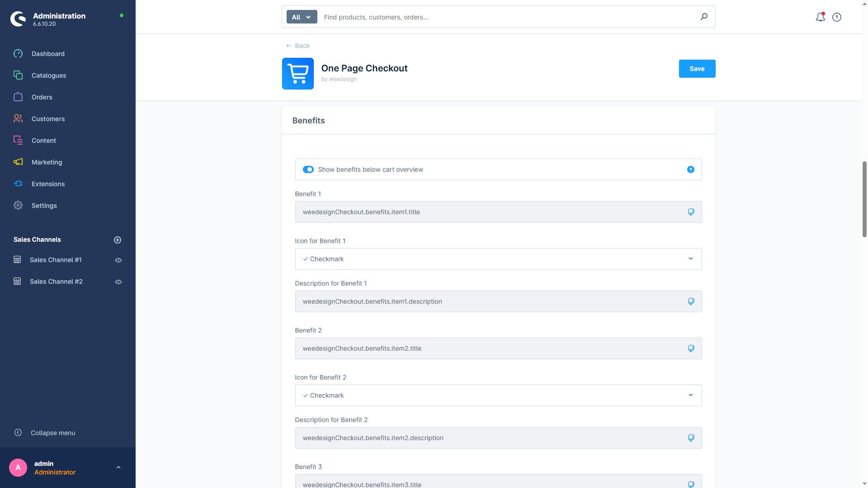Click the Marketing megaphone icon
868x488 pixels.
coord(18,162)
